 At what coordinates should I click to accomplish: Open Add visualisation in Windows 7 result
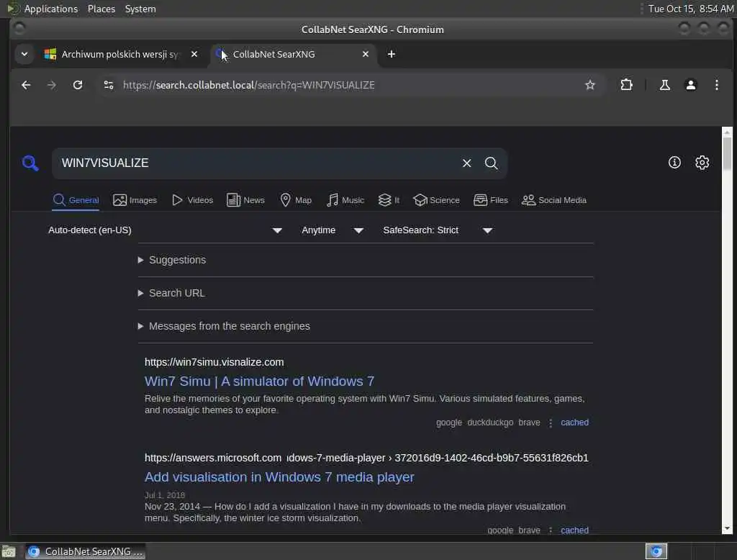(x=280, y=477)
